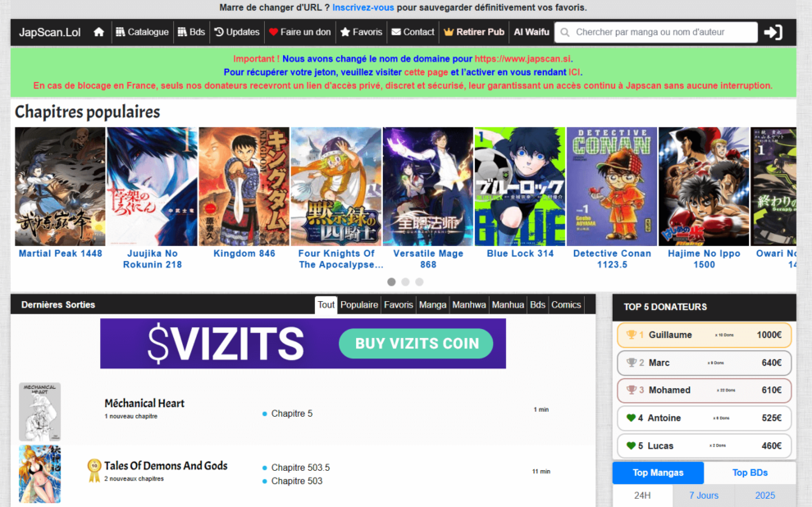This screenshot has height=507, width=812.
Task: Click Antoine donor row
Action: (705, 418)
